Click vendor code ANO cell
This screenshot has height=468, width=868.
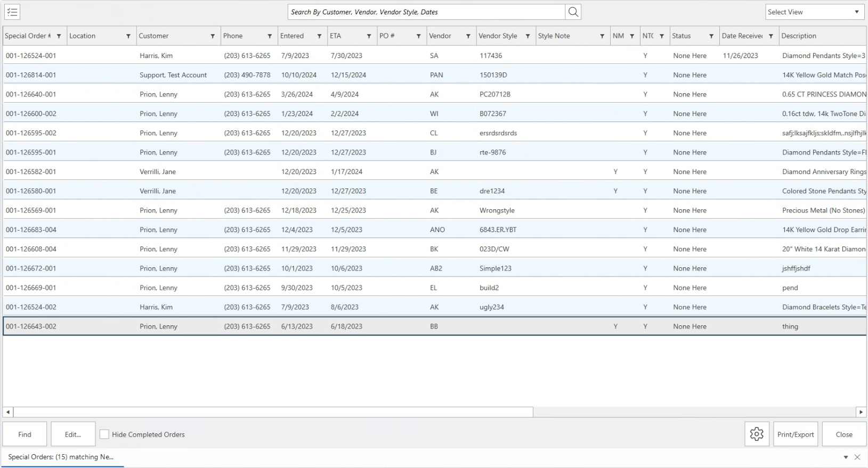pyautogui.click(x=437, y=229)
